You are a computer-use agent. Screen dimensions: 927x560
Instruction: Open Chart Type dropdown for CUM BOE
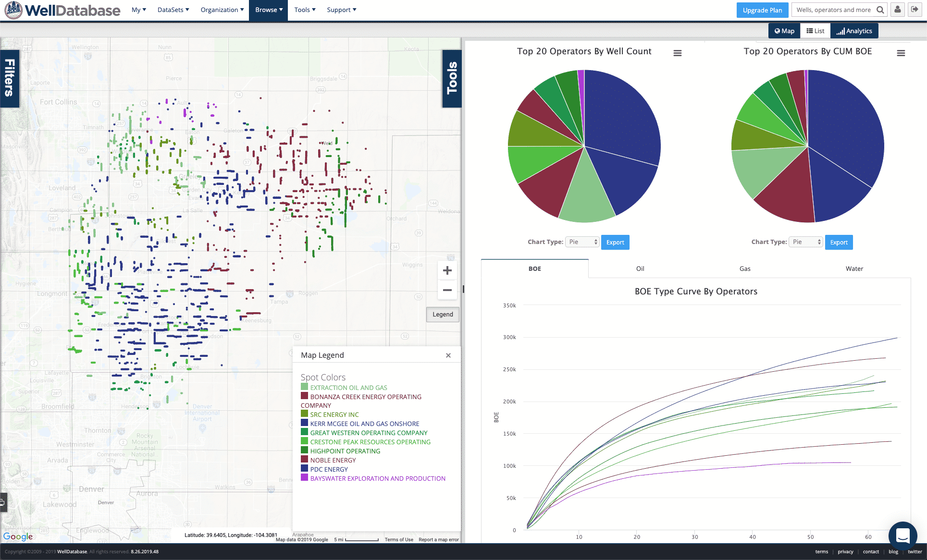806,242
